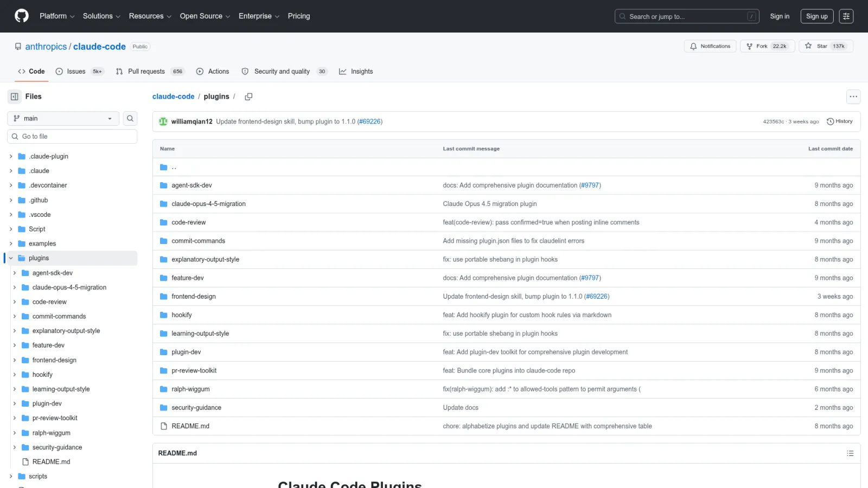Select learning-output-style in the file tree
868x488 pixels.
[x=61, y=389]
